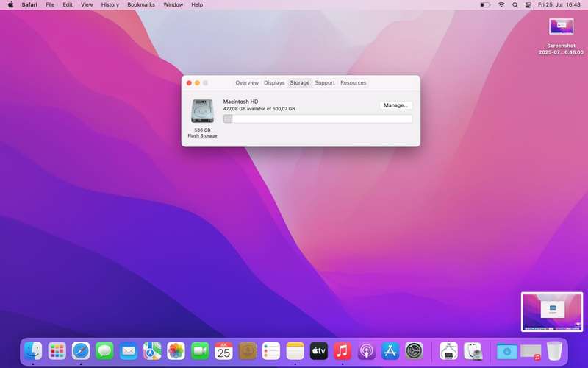Launch Safari from the Dock
The height and width of the screenshot is (368, 588).
(x=81, y=351)
